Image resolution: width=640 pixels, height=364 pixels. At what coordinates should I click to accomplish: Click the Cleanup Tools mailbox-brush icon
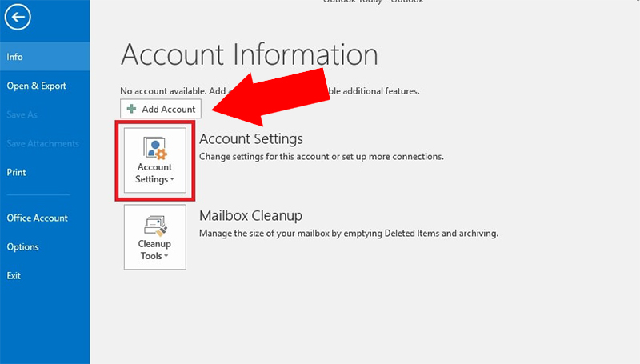pos(155,226)
